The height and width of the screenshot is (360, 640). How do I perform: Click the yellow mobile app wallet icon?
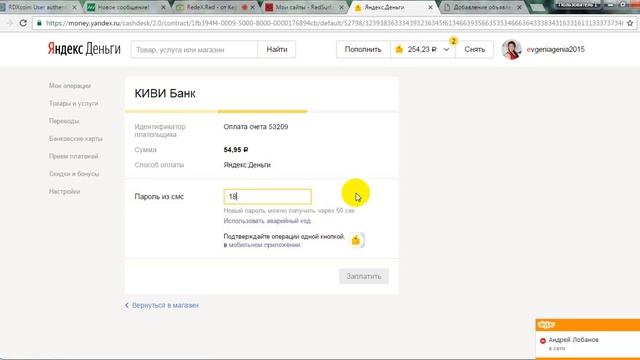point(356,240)
